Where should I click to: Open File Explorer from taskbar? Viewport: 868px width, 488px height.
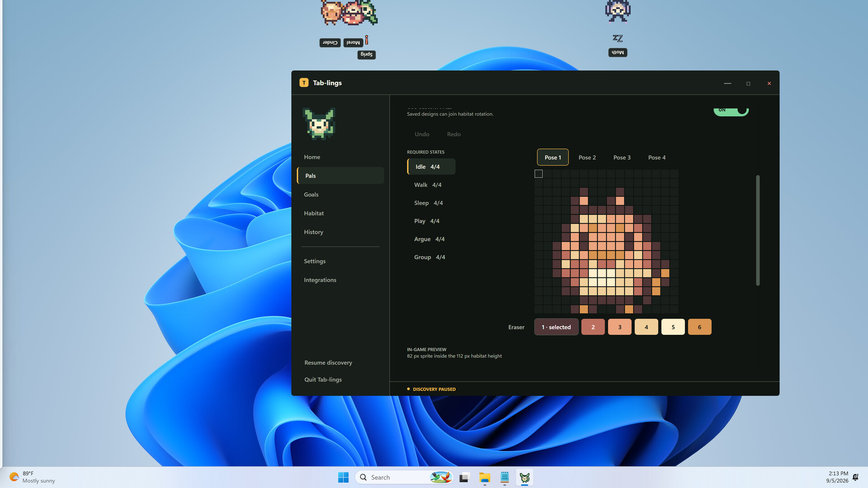point(485,477)
